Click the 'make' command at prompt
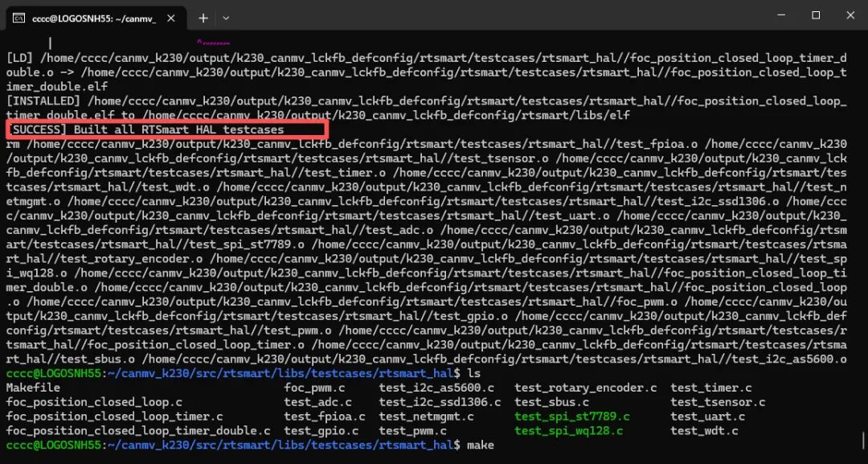 pyautogui.click(x=480, y=446)
